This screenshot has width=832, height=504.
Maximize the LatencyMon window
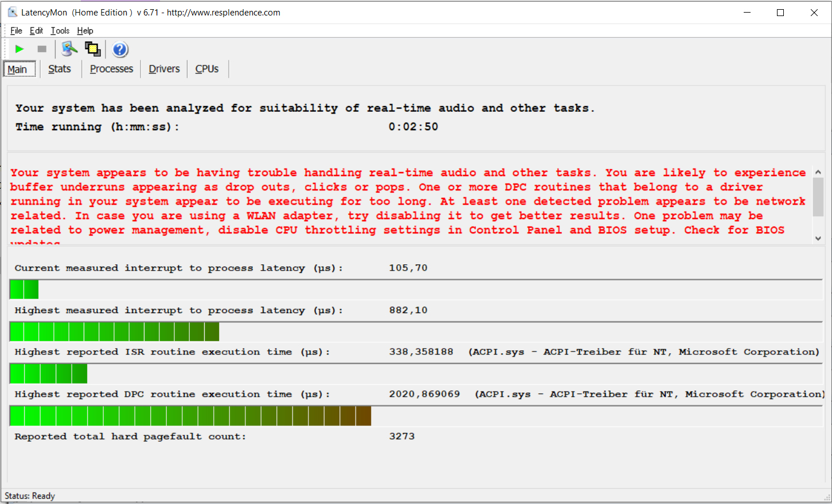tap(780, 13)
